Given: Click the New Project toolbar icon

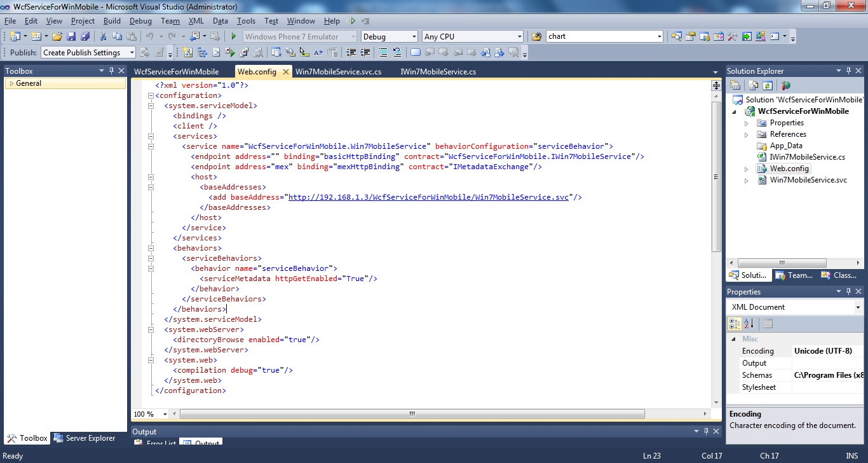Looking at the screenshot, I should tap(15, 36).
